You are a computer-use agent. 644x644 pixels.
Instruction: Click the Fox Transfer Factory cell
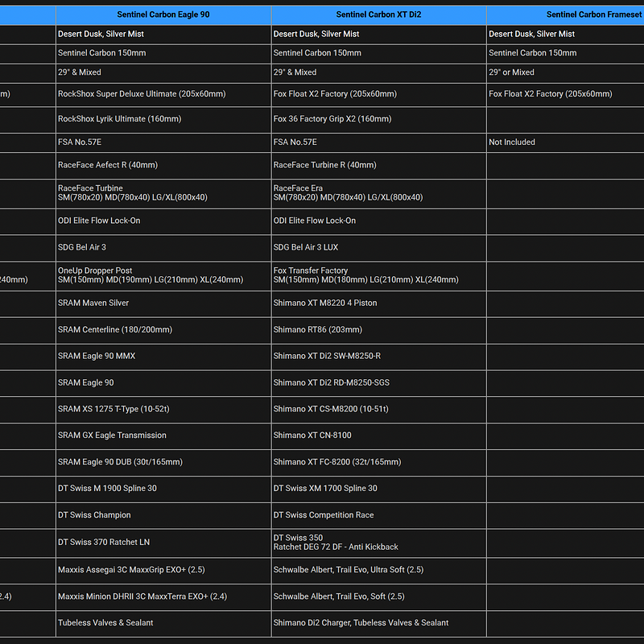378,275
